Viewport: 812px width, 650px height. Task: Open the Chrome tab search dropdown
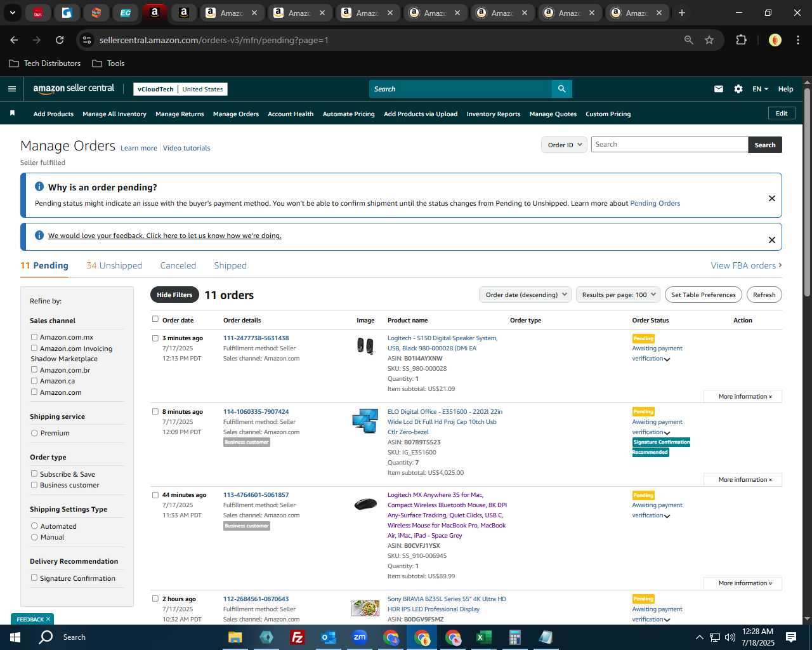13,13
